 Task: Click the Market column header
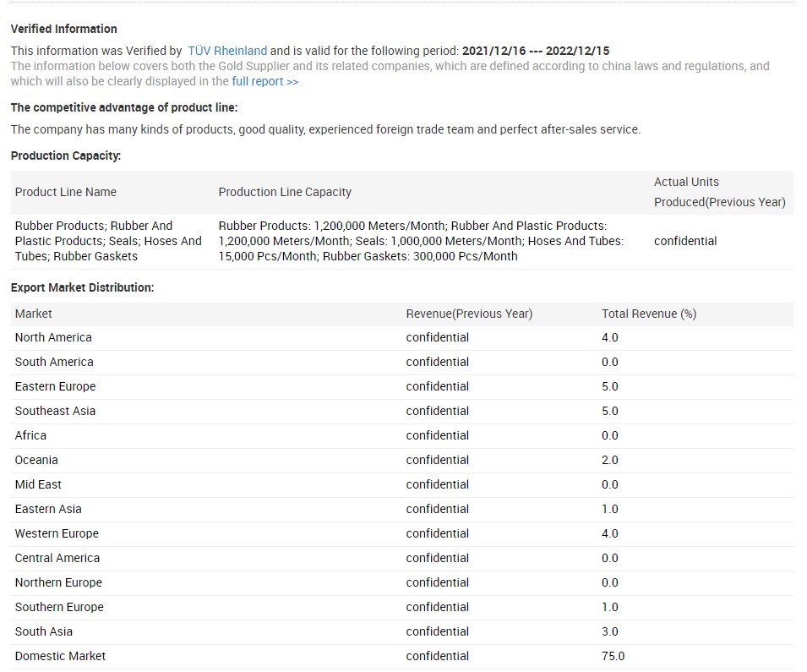[34, 314]
